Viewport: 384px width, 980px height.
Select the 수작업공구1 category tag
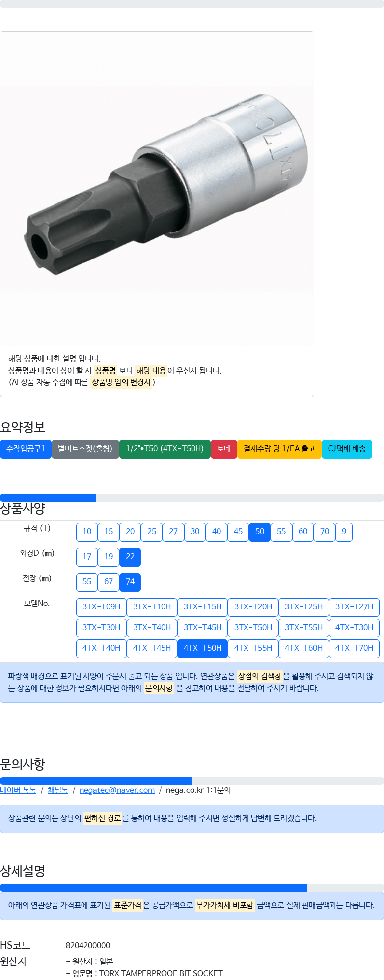(x=26, y=449)
